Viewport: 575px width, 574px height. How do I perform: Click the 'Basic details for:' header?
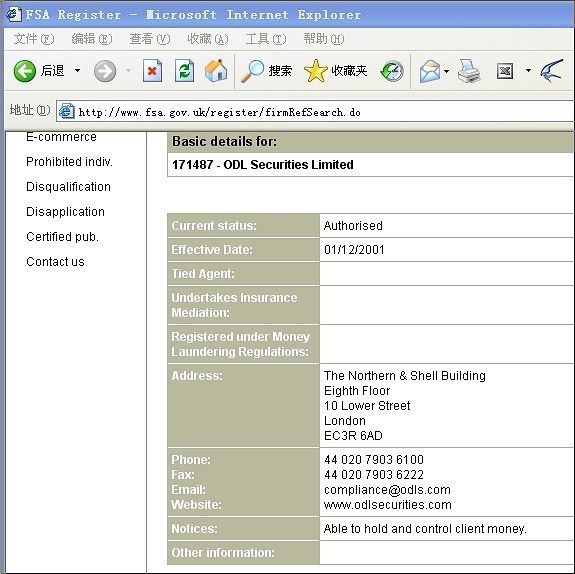[224, 142]
